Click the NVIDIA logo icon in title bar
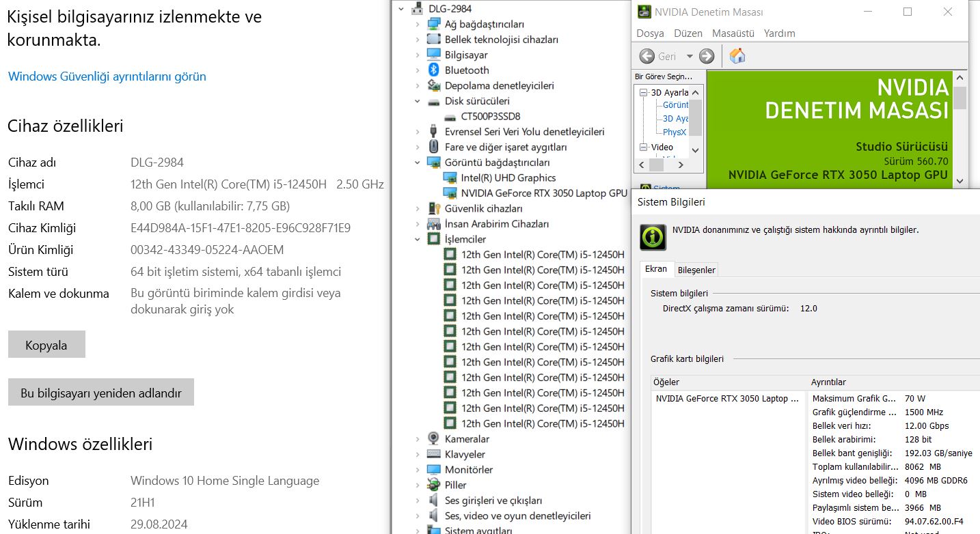The height and width of the screenshot is (534, 980). pyautogui.click(x=644, y=12)
